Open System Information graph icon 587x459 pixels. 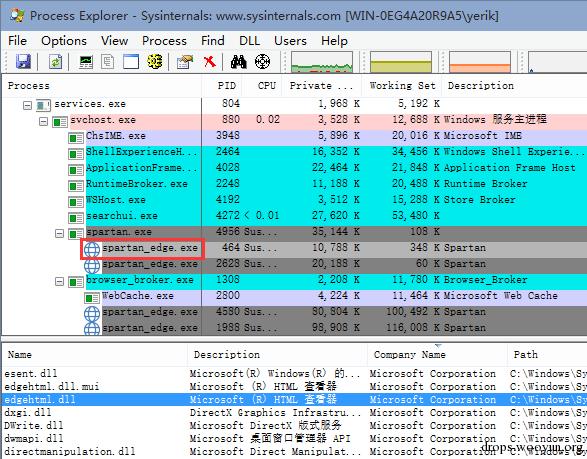click(86, 61)
